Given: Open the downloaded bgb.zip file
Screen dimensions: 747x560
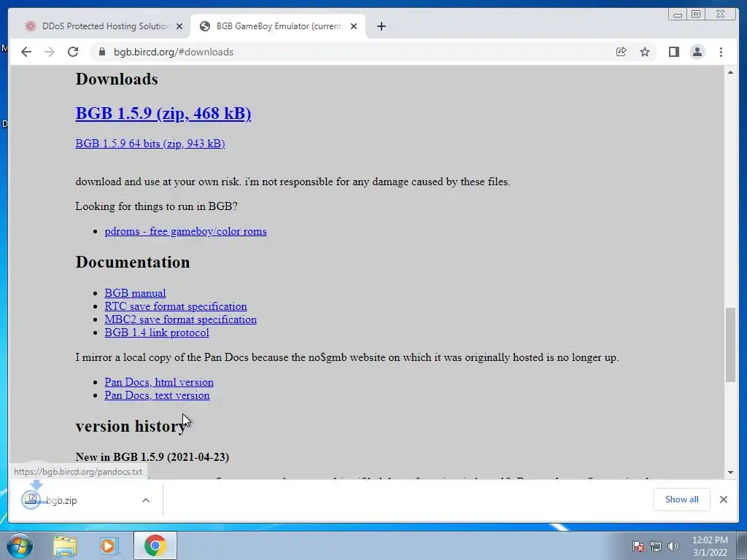Looking at the screenshot, I should click(62, 500).
